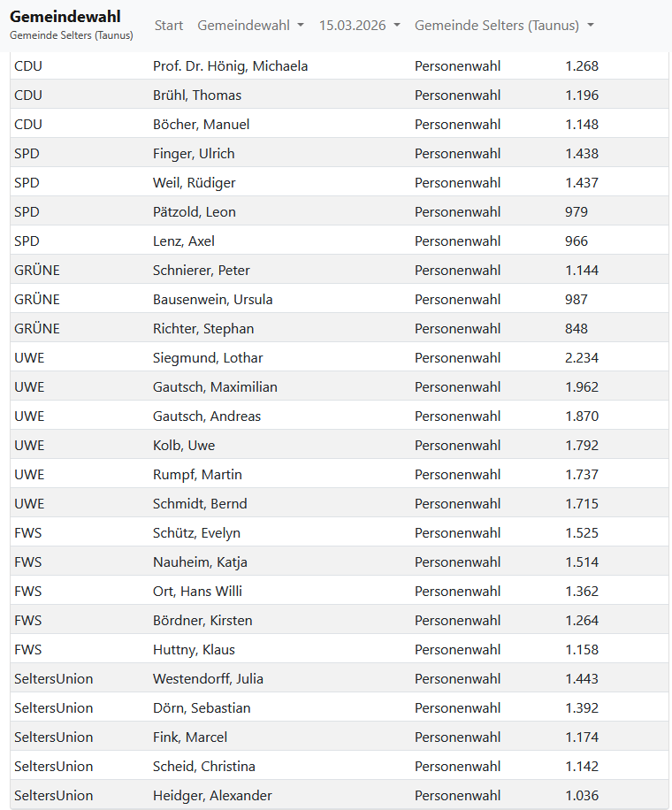Select candidate Kolb, Uwe

click(x=184, y=446)
